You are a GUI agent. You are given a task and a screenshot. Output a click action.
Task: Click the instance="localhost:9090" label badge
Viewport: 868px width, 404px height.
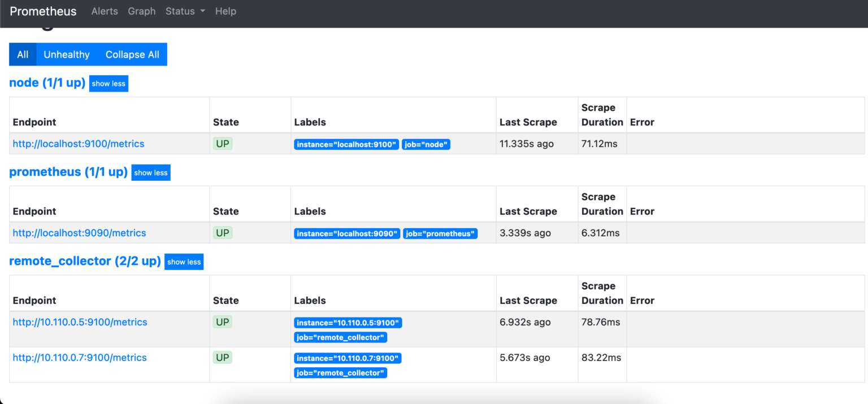346,233
